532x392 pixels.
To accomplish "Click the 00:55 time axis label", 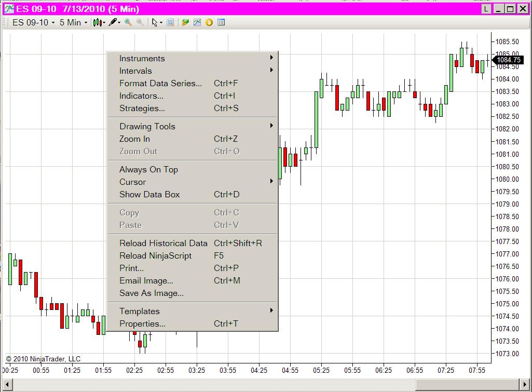I will point(41,370).
